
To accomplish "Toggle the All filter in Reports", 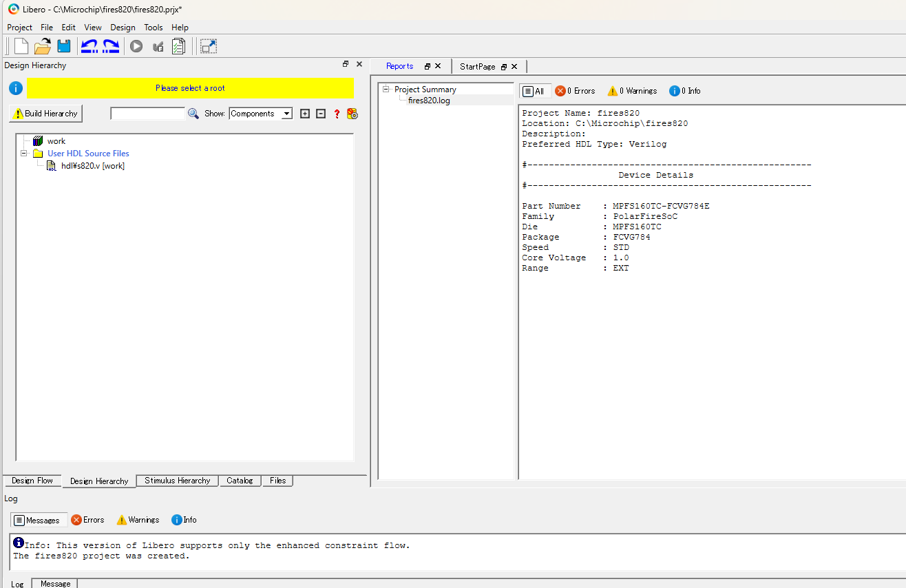I will pos(535,91).
